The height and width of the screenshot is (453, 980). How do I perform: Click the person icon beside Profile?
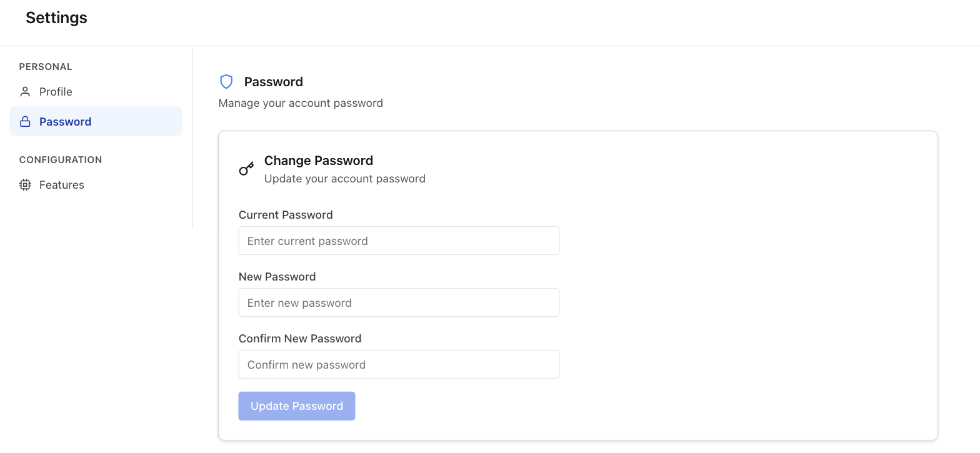[x=25, y=92]
